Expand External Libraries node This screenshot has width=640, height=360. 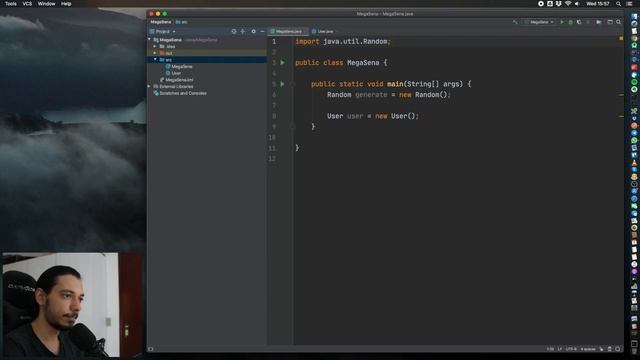click(x=150, y=87)
